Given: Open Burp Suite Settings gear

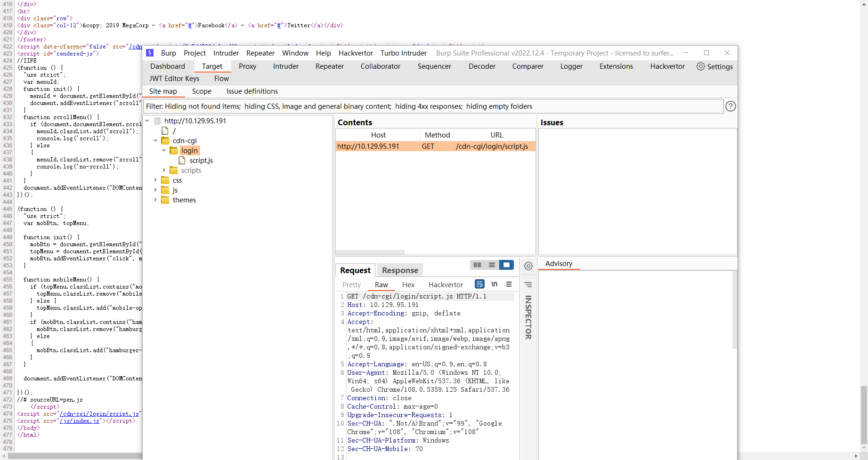Looking at the screenshot, I should (x=701, y=66).
